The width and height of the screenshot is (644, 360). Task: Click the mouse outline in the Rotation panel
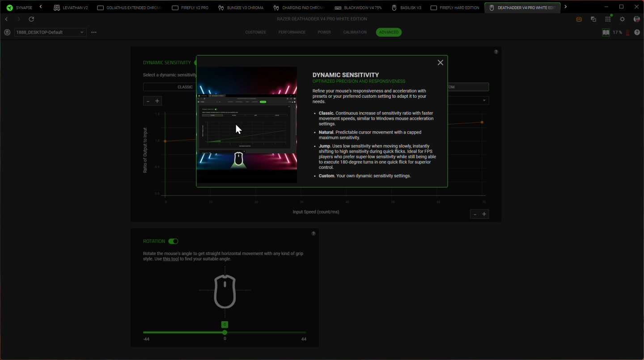coord(225,291)
